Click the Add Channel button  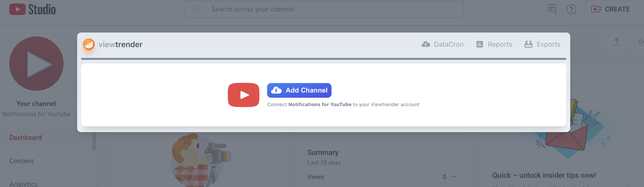click(299, 90)
